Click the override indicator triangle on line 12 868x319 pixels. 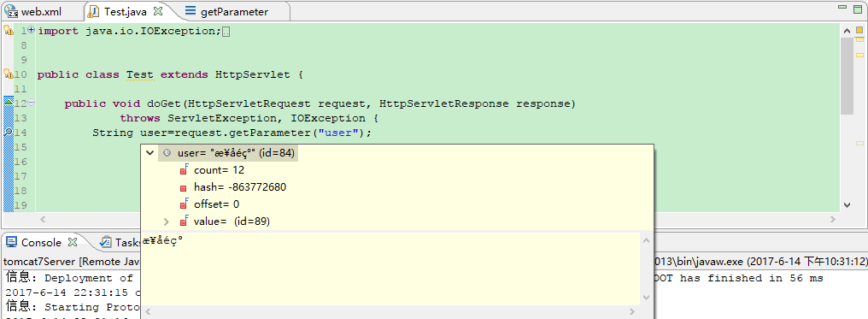pyautogui.click(x=9, y=102)
